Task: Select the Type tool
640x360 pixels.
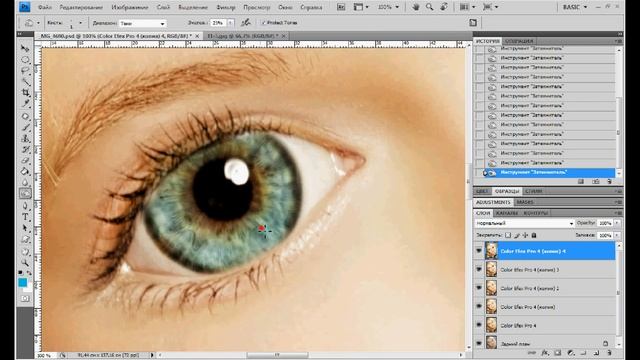Action: point(25,217)
